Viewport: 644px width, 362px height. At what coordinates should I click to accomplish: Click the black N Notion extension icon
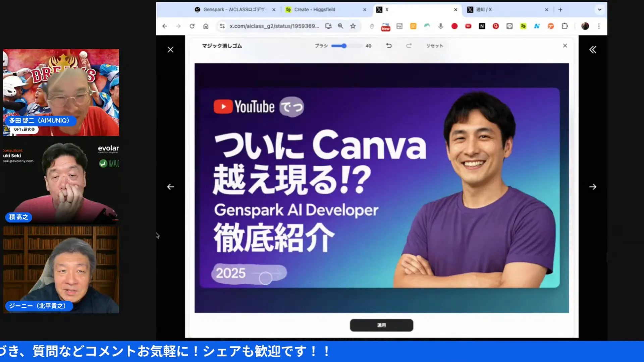tap(482, 26)
